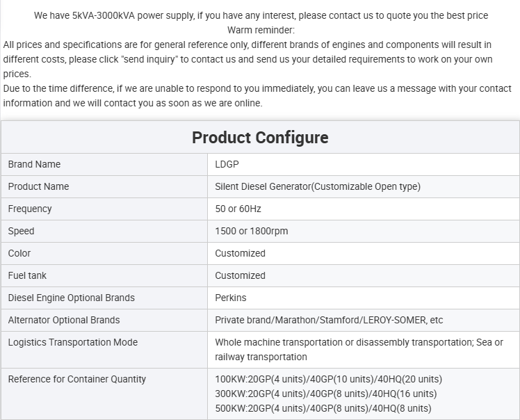Select the '50 or 60Hz' value
The width and height of the screenshot is (520, 420).
(x=238, y=209)
